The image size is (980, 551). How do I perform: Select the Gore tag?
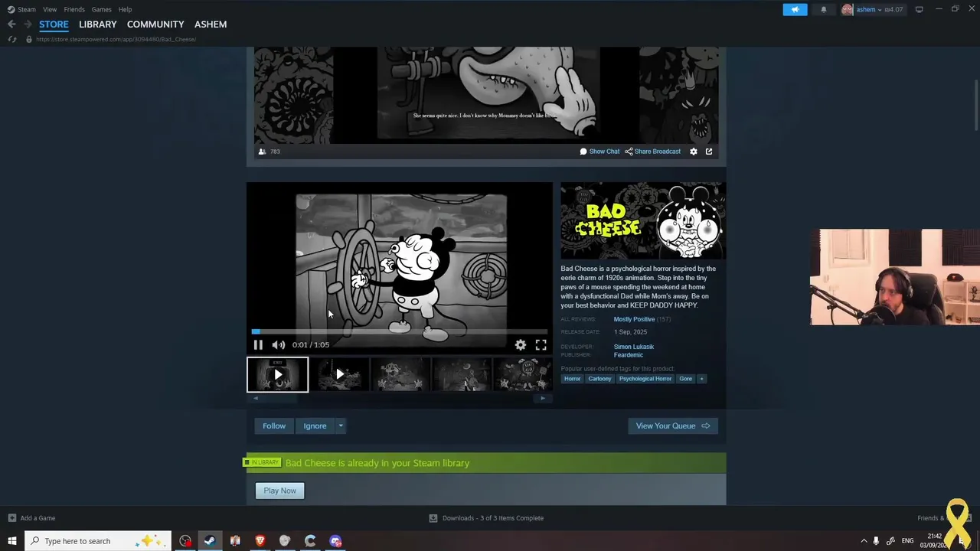pos(685,379)
